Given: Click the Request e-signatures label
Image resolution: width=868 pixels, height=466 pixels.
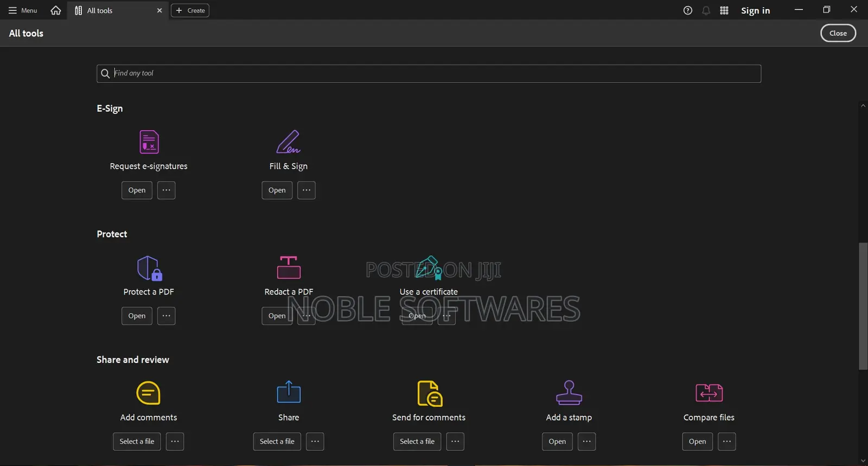Looking at the screenshot, I should pos(149,166).
